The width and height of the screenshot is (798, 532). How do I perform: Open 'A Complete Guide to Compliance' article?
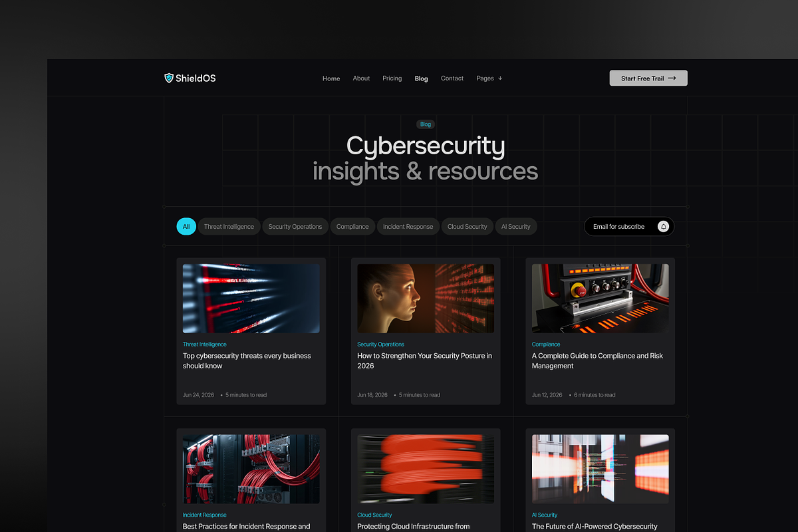[597, 360]
